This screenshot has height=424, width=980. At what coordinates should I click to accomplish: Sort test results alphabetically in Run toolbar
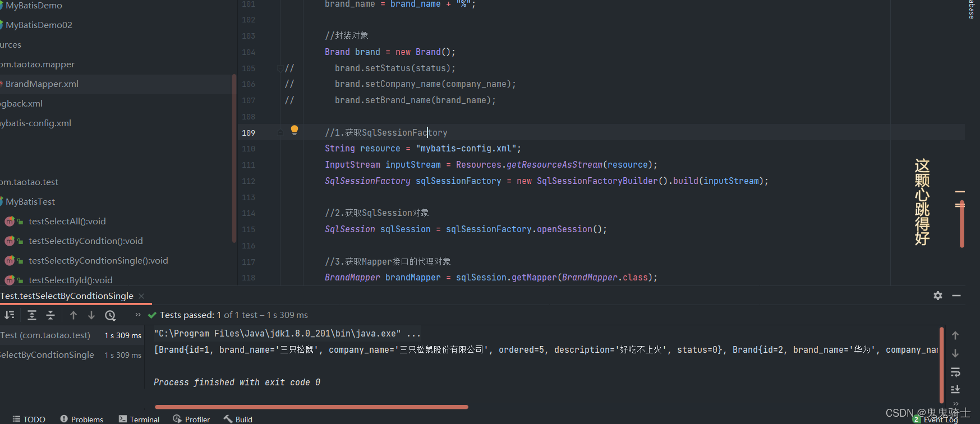click(10, 315)
